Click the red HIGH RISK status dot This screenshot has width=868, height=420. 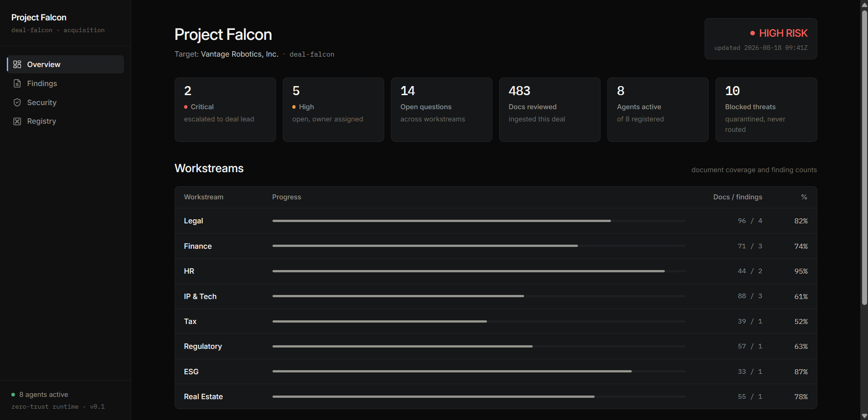[x=753, y=33]
